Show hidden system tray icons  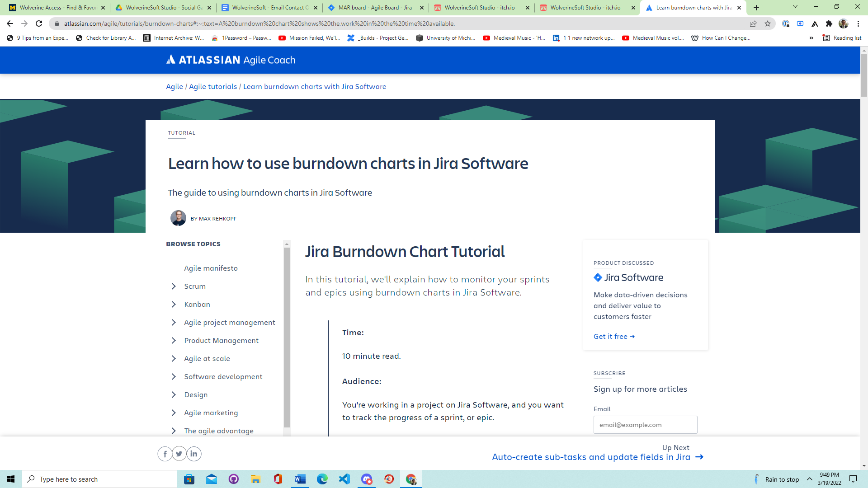(810, 479)
